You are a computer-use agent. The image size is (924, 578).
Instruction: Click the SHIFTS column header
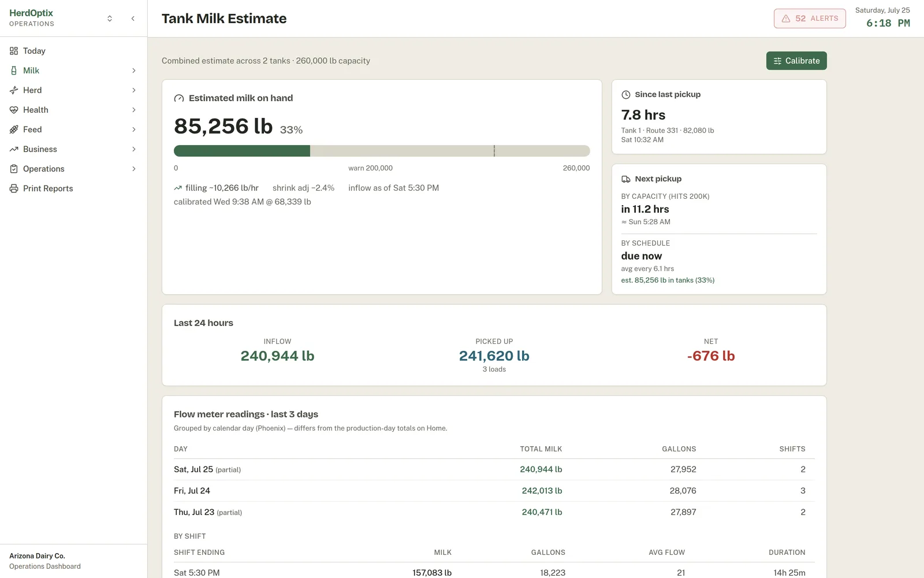coord(792,449)
